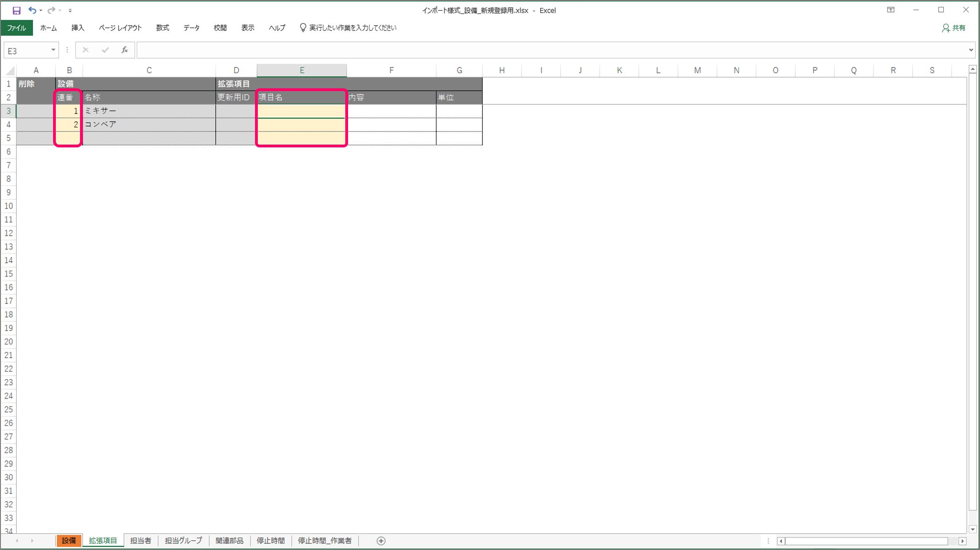Select the 数式 ribbon tab

pyautogui.click(x=162, y=28)
